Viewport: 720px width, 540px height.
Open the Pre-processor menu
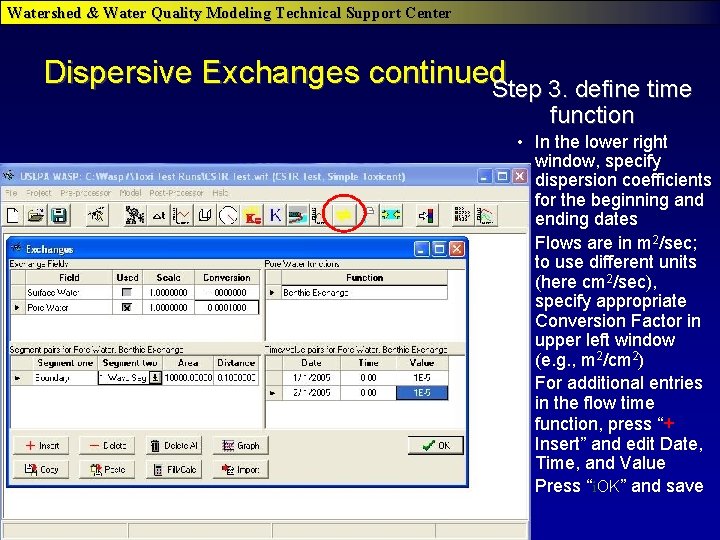[85, 193]
